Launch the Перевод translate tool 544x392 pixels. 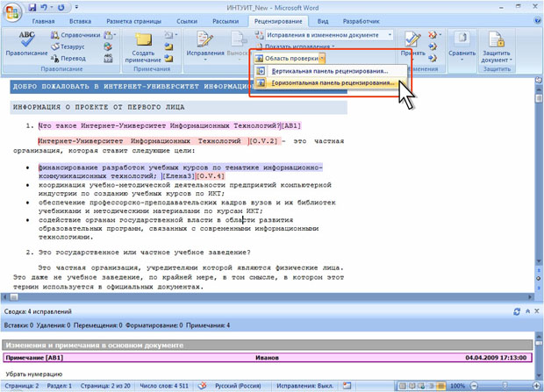click(68, 58)
